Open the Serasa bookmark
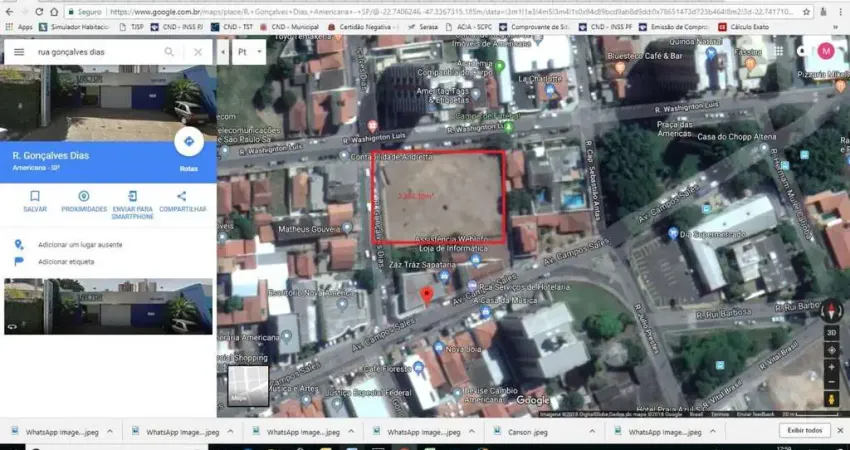Viewport: 850px width, 450px height. [423, 27]
